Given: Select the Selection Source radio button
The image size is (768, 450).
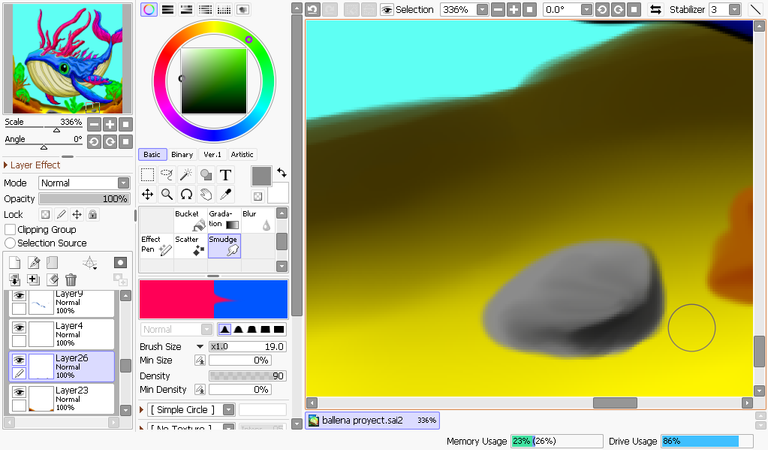Looking at the screenshot, I should pyautogui.click(x=10, y=243).
